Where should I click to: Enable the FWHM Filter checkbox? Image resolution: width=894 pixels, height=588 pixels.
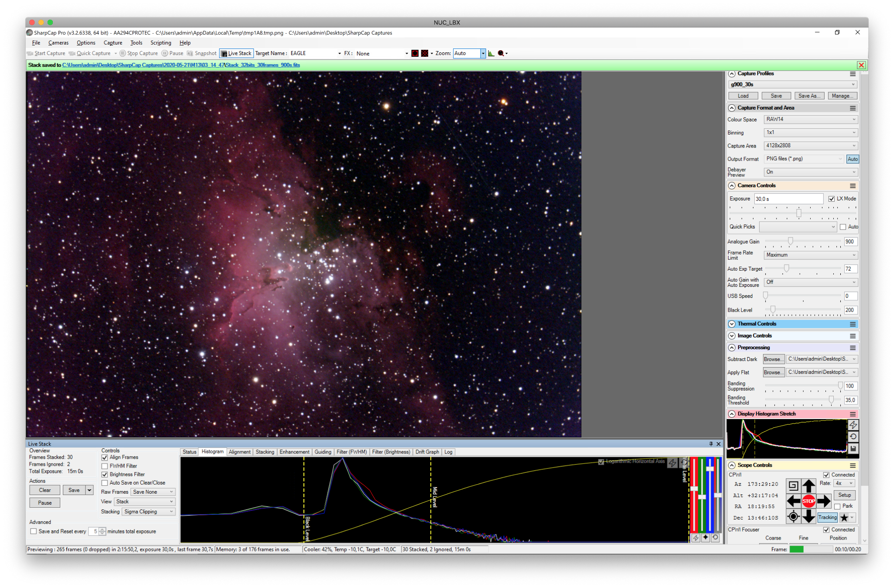(105, 466)
